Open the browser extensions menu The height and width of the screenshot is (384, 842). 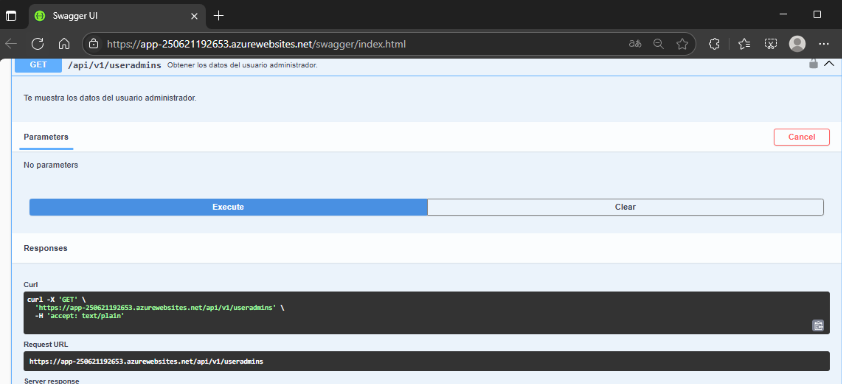click(x=714, y=44)
